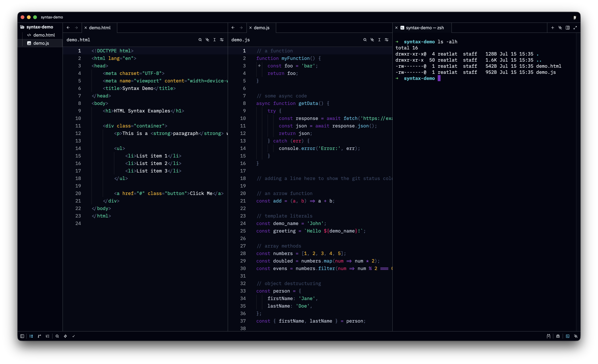Click the demo.html breadcrumb path label
Image resolution: width=598 pixels, height=364 pixels.
click(x=78, y=40)
